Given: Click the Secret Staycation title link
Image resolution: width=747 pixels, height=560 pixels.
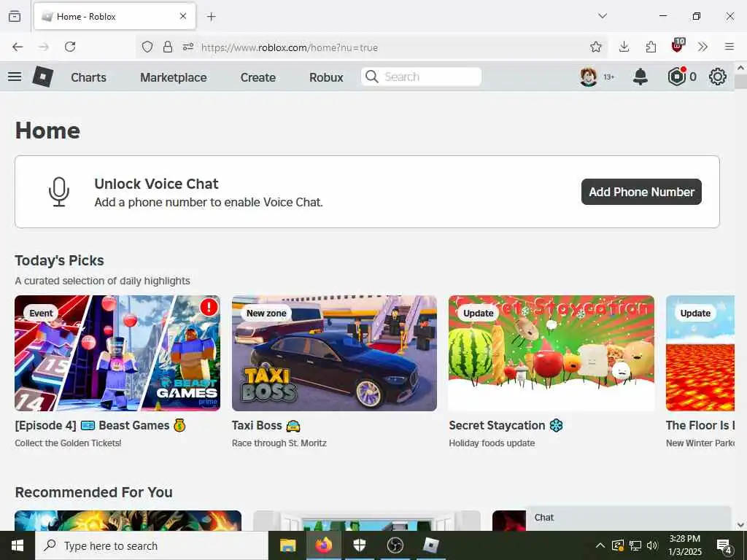Looking at the screenshot, I should (506, 425).
